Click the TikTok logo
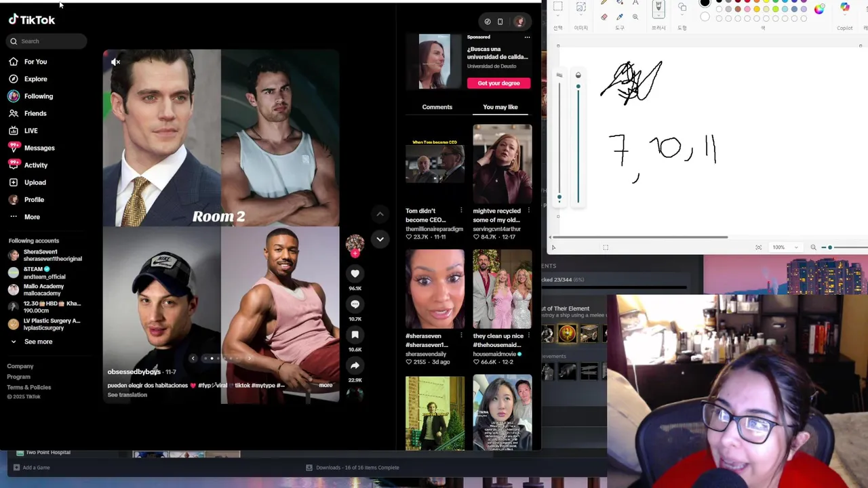Screen dimensions: 868x488 coord(32,20)
